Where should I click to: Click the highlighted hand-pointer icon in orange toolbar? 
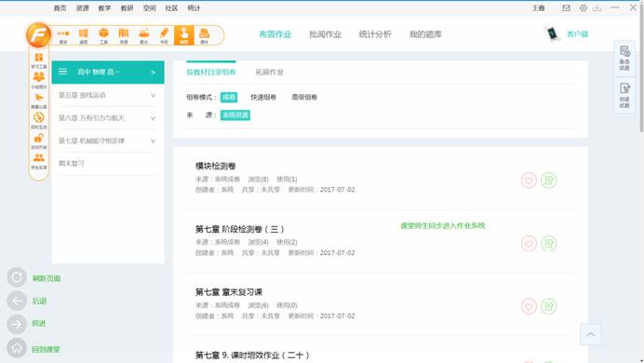[184, 35]
